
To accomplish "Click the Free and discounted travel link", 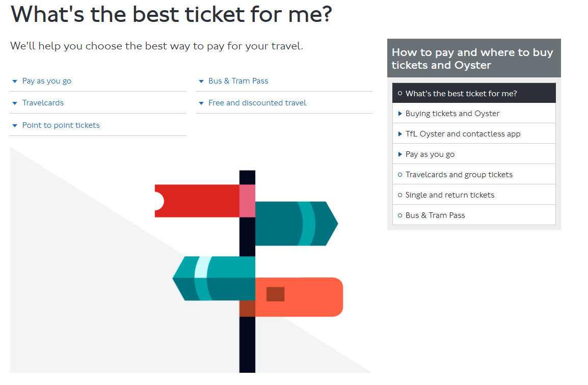I will tap(257, 103).
